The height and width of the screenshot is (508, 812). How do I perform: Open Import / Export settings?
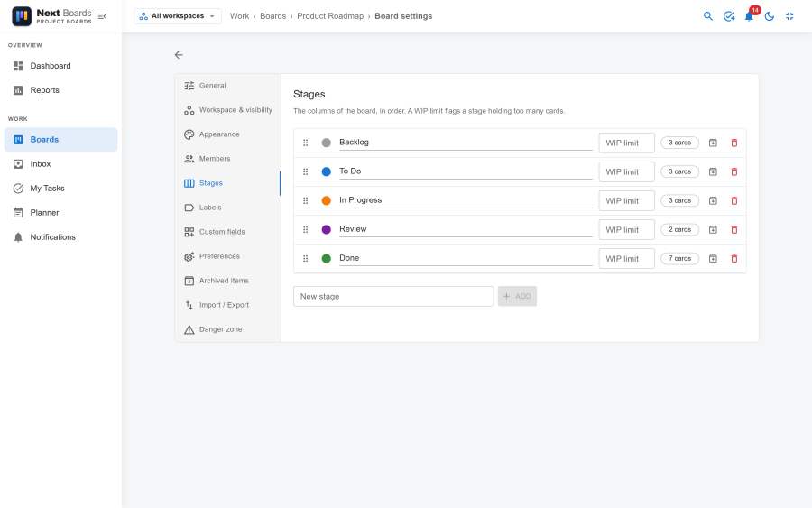coord(228,305)
